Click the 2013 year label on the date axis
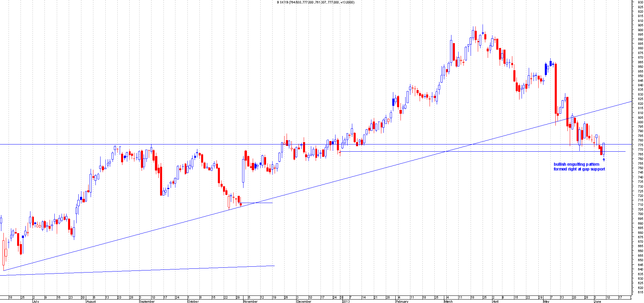The image size is (644, 303). click(346, 301)
